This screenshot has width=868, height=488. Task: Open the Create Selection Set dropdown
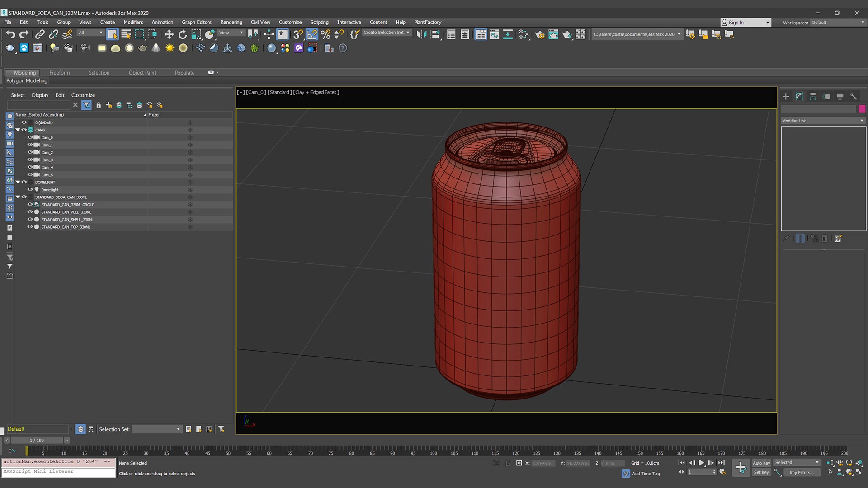click(x=387, y=33)
